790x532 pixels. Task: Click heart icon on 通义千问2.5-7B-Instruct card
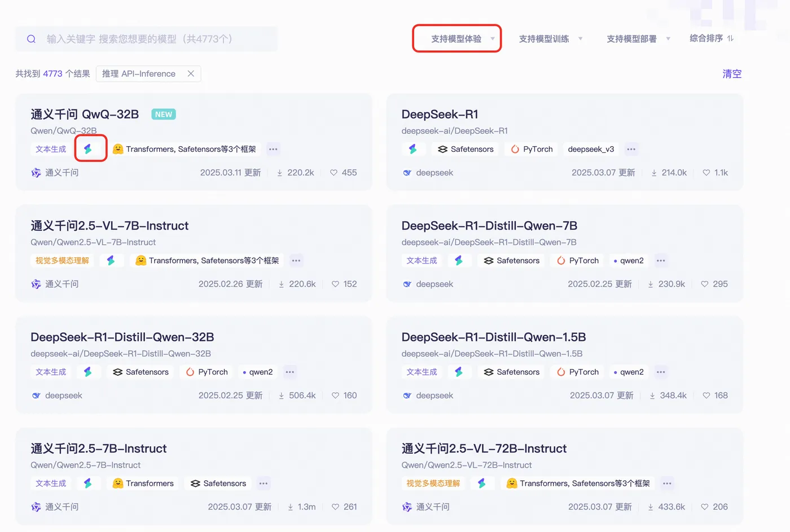(336, 507)
